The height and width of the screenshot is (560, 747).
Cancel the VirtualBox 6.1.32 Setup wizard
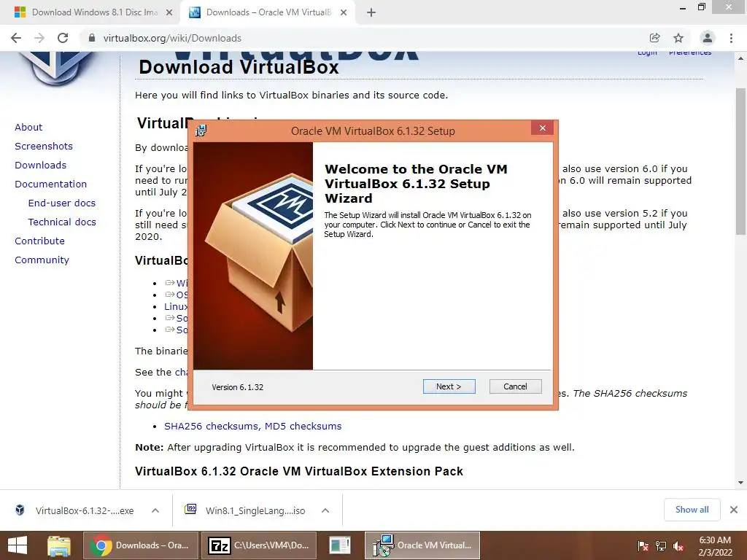point(515,386)
